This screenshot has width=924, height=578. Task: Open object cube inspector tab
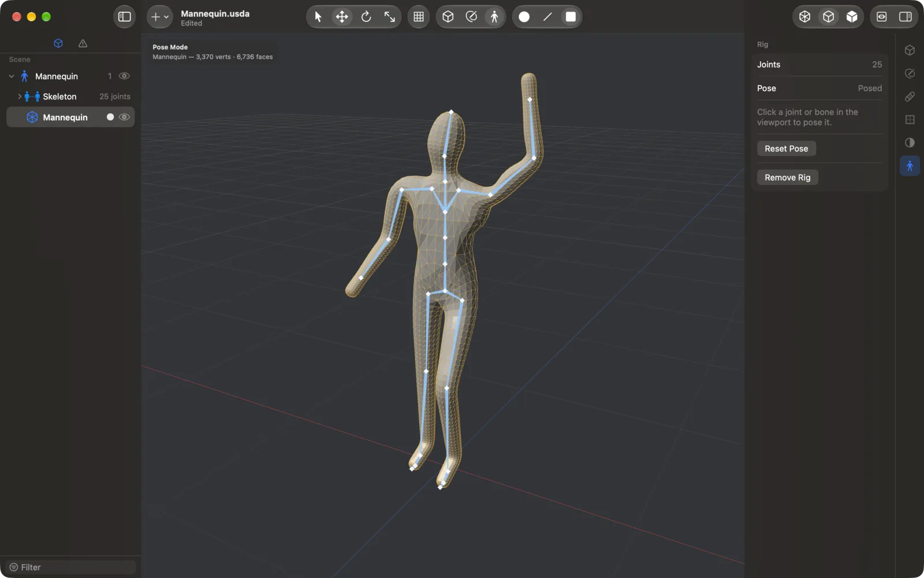(910, 50)
